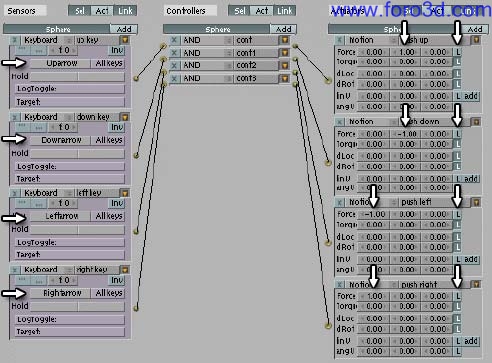Collapse the cont1 controller brick
This screenshot has height=363, width=492.
coord(285,53)
